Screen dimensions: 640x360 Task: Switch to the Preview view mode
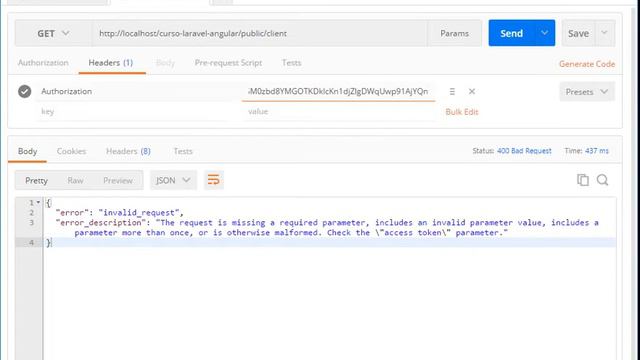pos(118,180)
